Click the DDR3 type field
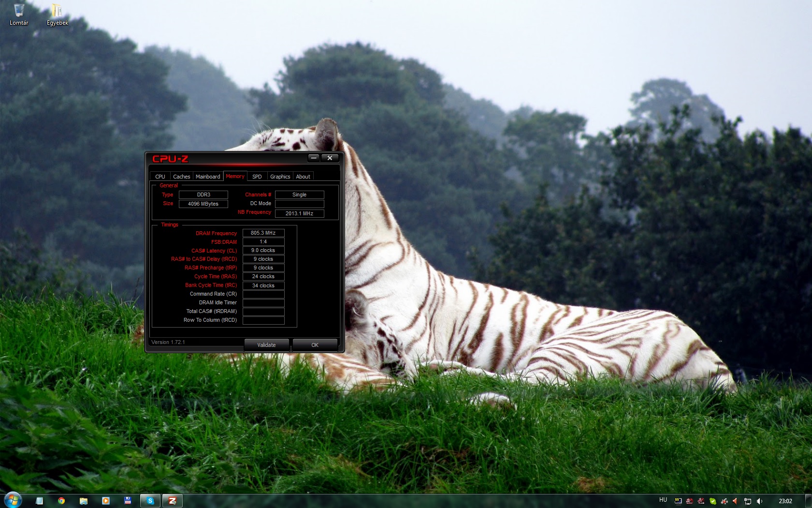812x508 pixels. pyautogui.click(x=203, y=194)
